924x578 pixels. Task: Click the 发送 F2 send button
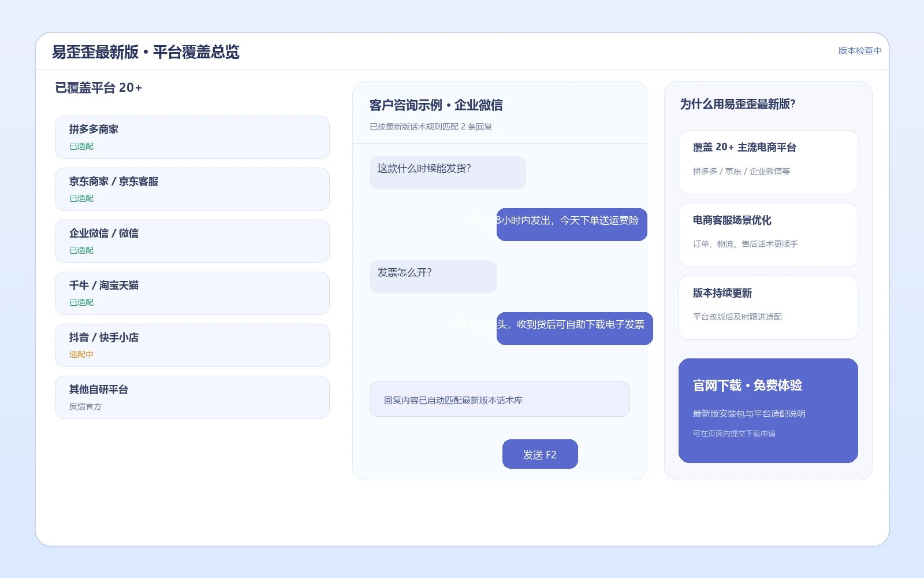(x=540, y=454)
